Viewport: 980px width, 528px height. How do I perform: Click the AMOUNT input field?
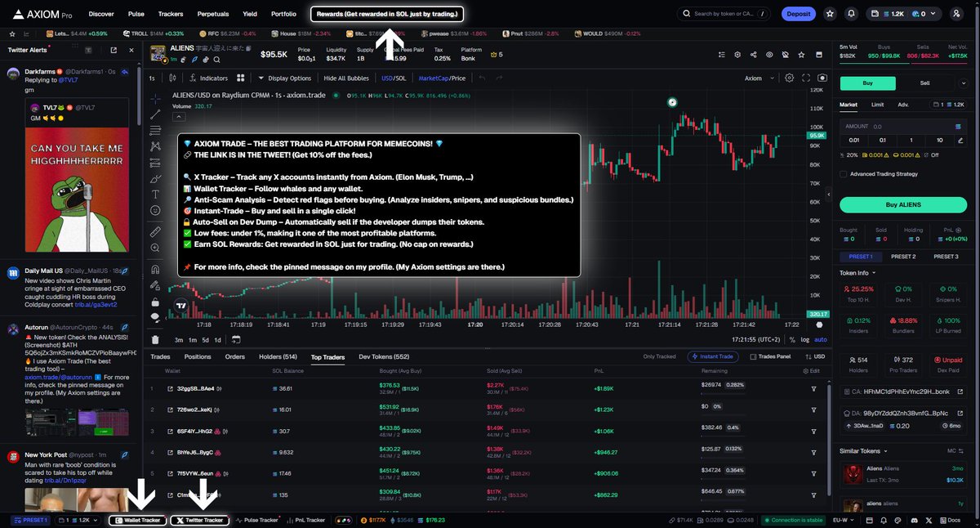(x=902, y=127)
